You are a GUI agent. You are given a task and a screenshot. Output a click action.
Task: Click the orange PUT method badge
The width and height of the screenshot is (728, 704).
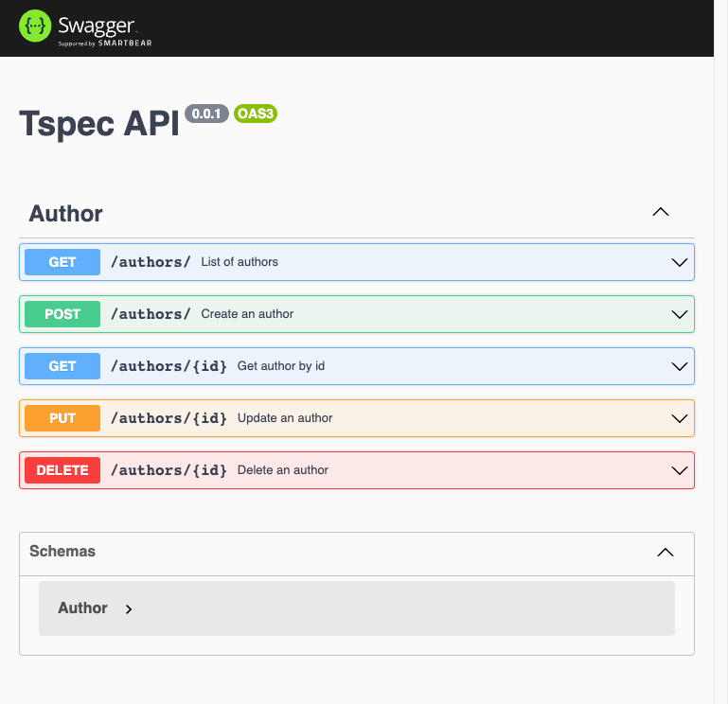(x=62, y=418)
